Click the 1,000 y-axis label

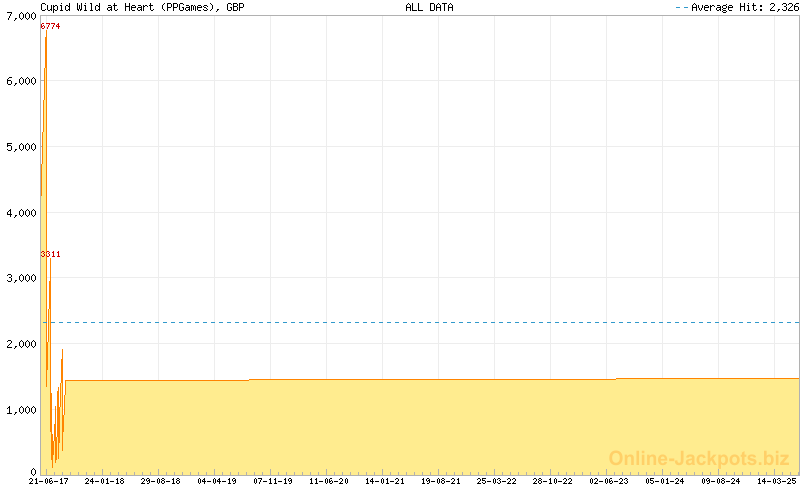click(x=21, y=410)
